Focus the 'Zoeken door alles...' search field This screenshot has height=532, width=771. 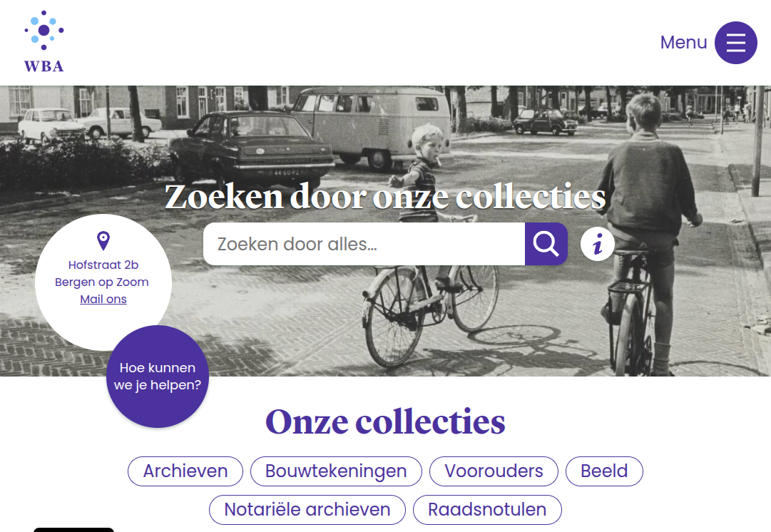(x=364, y=244)
